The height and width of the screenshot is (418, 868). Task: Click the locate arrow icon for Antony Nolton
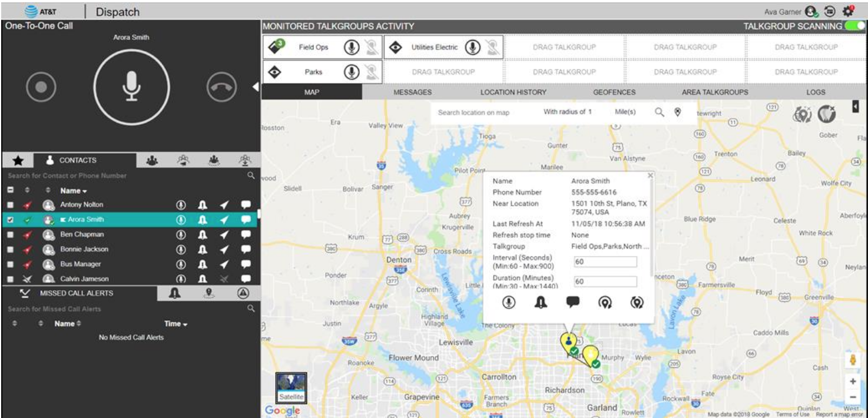pyautogui.click(x=224, y=205)
